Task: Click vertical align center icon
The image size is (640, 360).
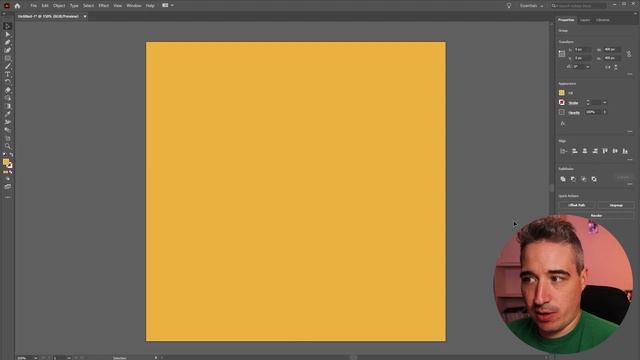Action: tap(615, 151)
